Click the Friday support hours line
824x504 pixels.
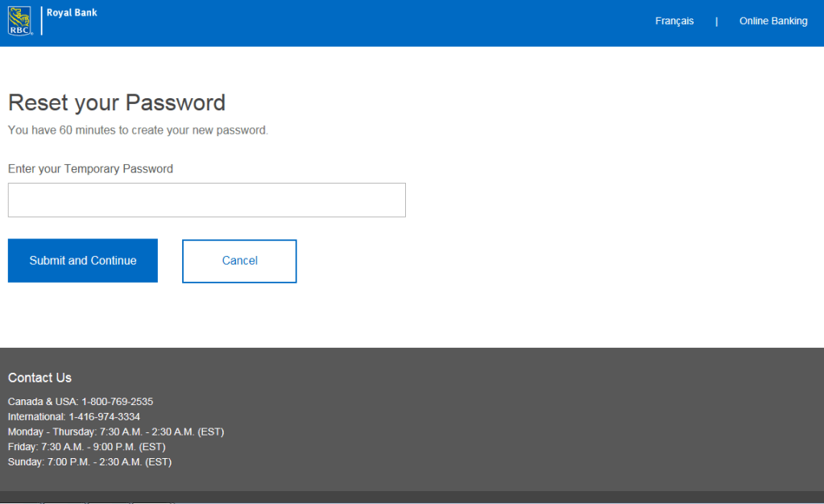click(x=86, y=447)
